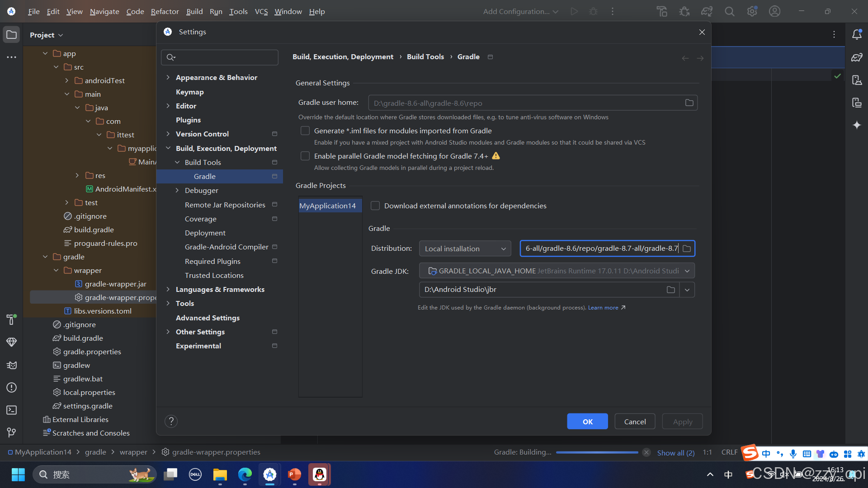Check Enable parallel Gradle model fetching
This screenshot has width=868, height=488.
pyautogui.click(x=305, y=156)
